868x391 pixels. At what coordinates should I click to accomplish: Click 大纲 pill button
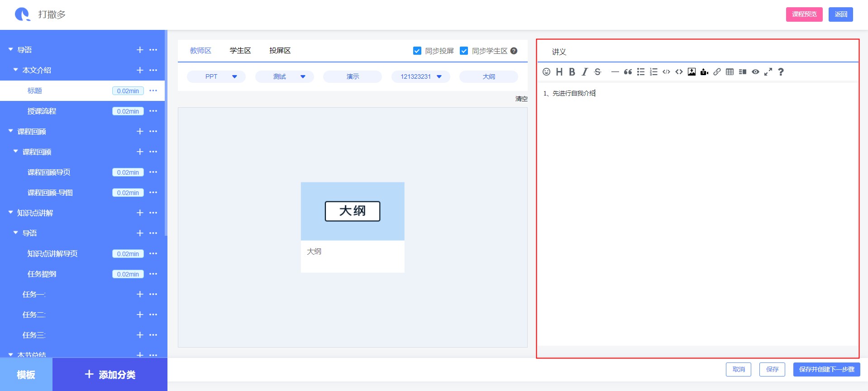[x=489, y=76]
